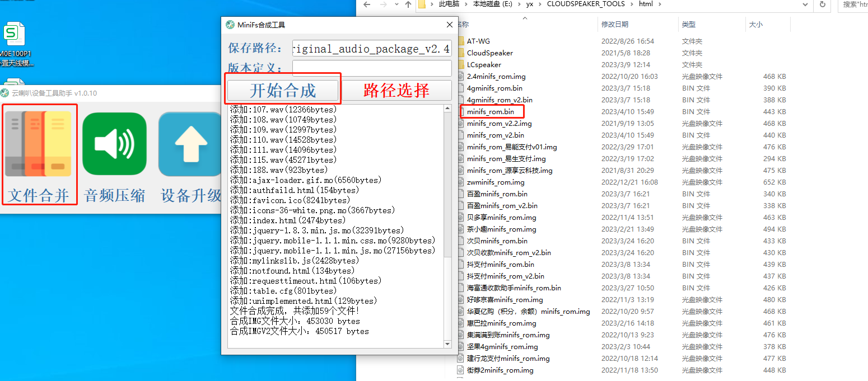Image resolution: width=868 pixels, height=381 pixels.
Task: Click the log list vertical scrollbar
Action: pos(447,224)
